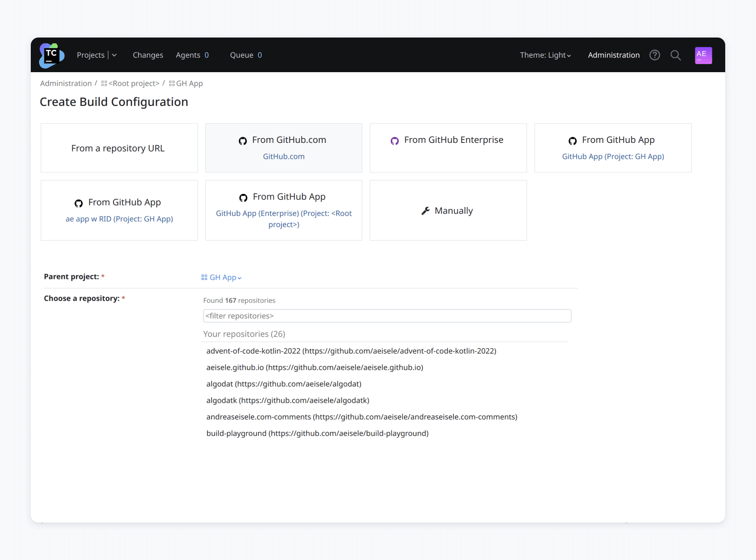Click the search magnifier icon
The image size is (756, 560).
pyautogui.click(x=675, y=55)
